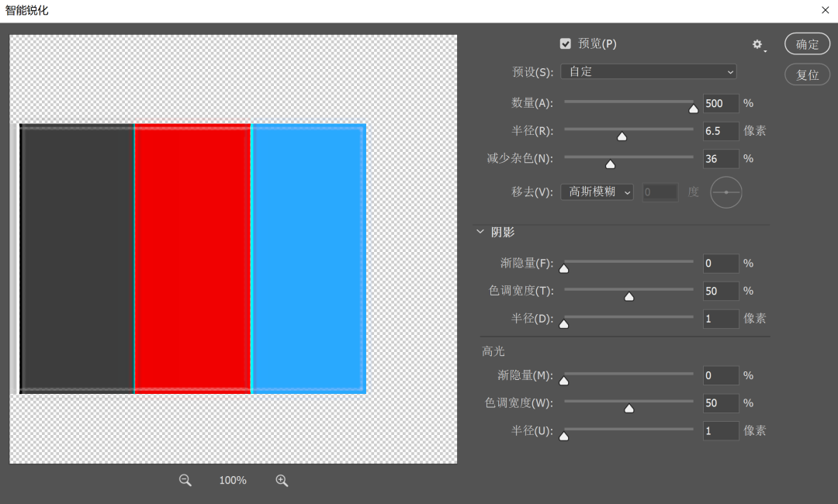Collapse the 阴影 shadows section
The height and width of the screenshot is (504, 838).
click(481, 232)
